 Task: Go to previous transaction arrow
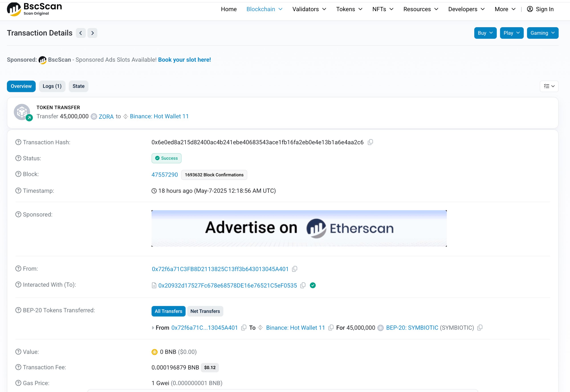(81, 33)
